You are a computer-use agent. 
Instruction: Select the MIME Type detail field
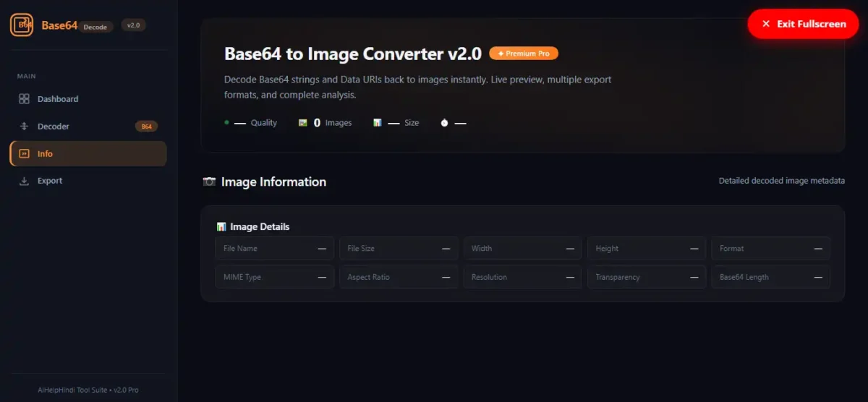click(275, 277)
